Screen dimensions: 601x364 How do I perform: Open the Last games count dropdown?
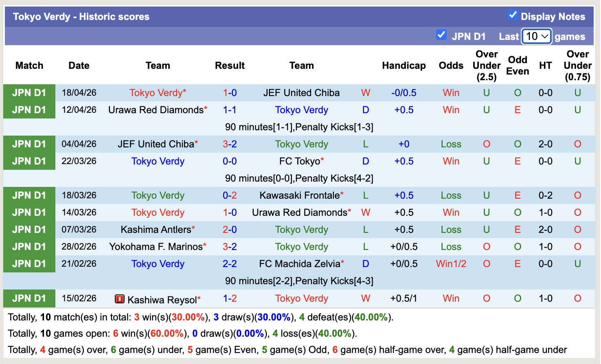(536, 36)
